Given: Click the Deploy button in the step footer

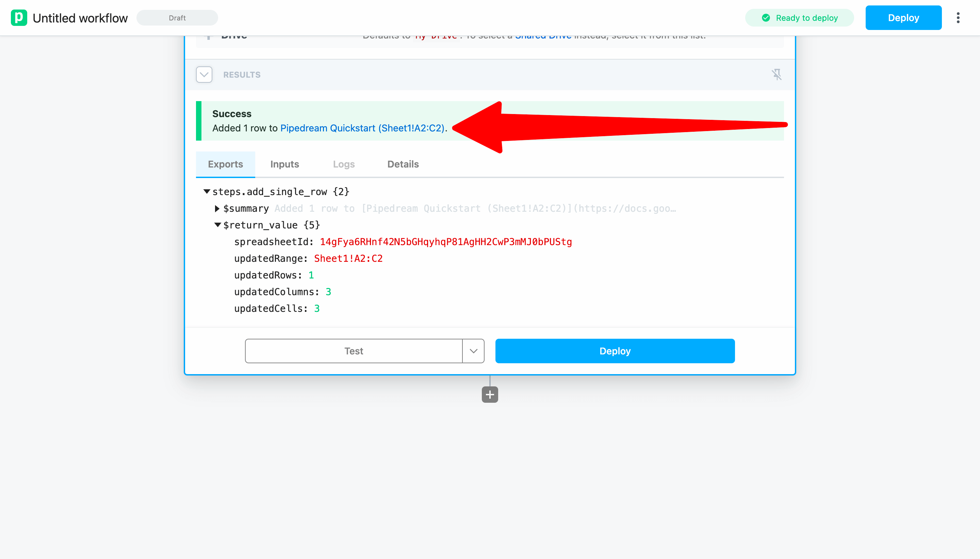Looking at the screenshot, I should pyautogui.click(x=615, y=351).
